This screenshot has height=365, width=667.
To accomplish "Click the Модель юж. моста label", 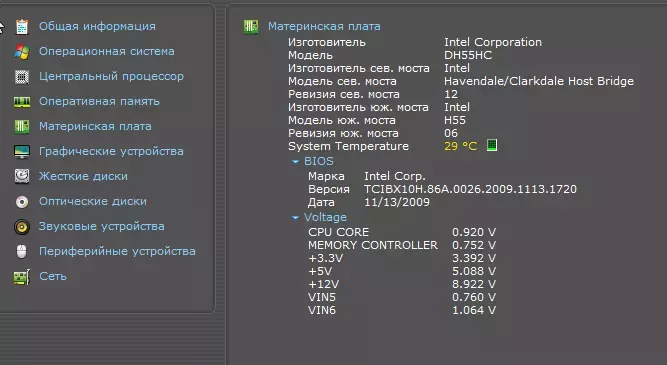I will tap(342, 120).
